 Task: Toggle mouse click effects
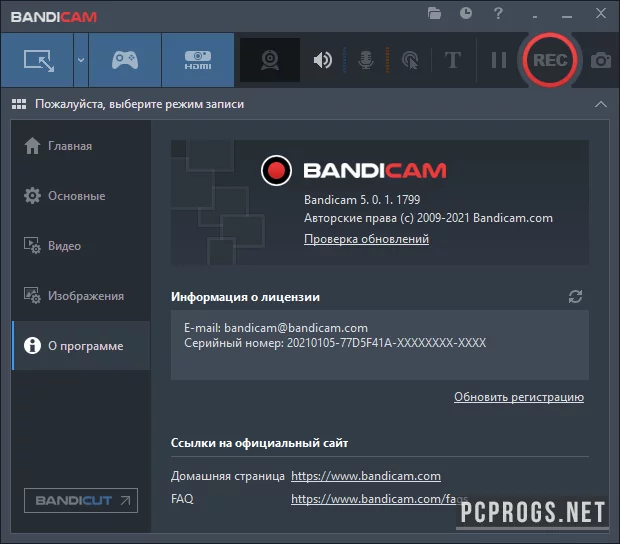coord(410,60)
